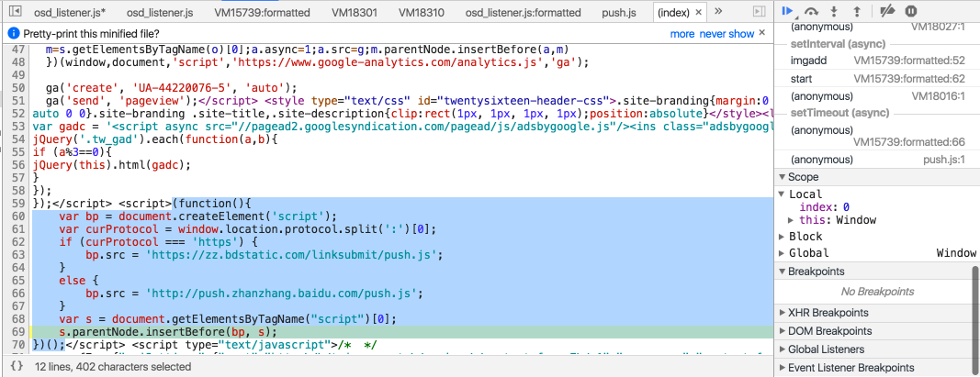This screenshot has width=980, height=377.
Task: Open osd_listener.js:formatted tab
Action: [524, 12]
